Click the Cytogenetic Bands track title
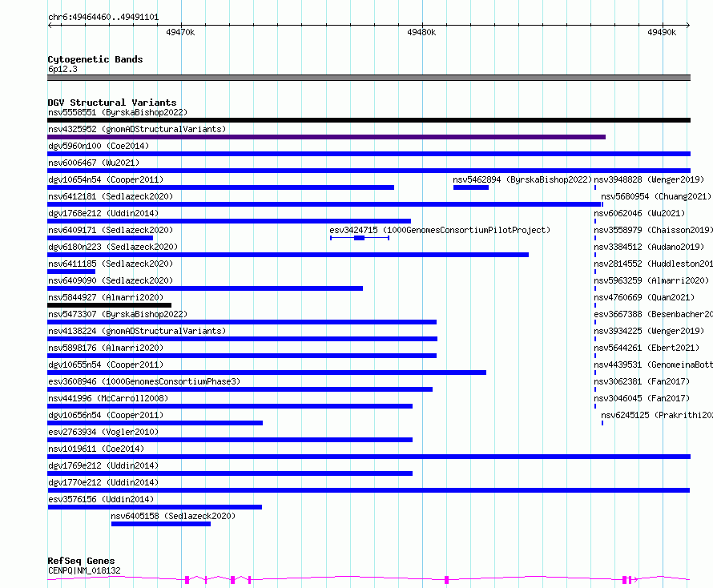The image size is (713, 588). coord(95,59)
